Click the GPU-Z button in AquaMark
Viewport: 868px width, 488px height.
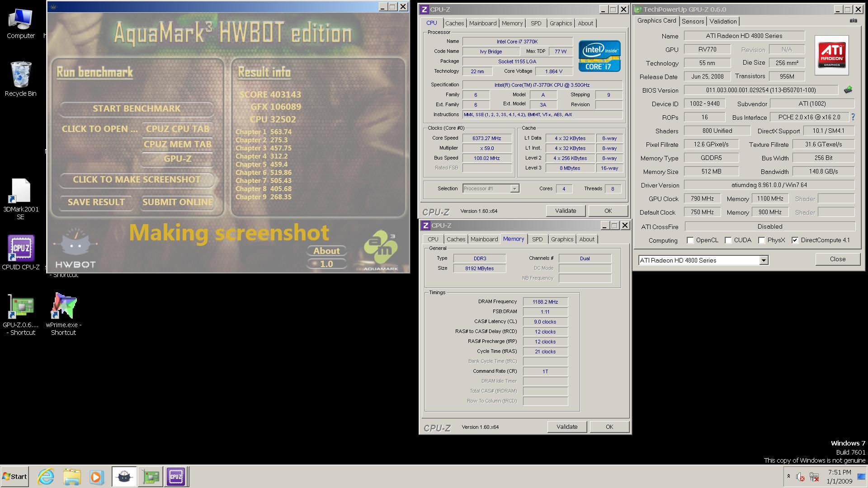[177, 159]
